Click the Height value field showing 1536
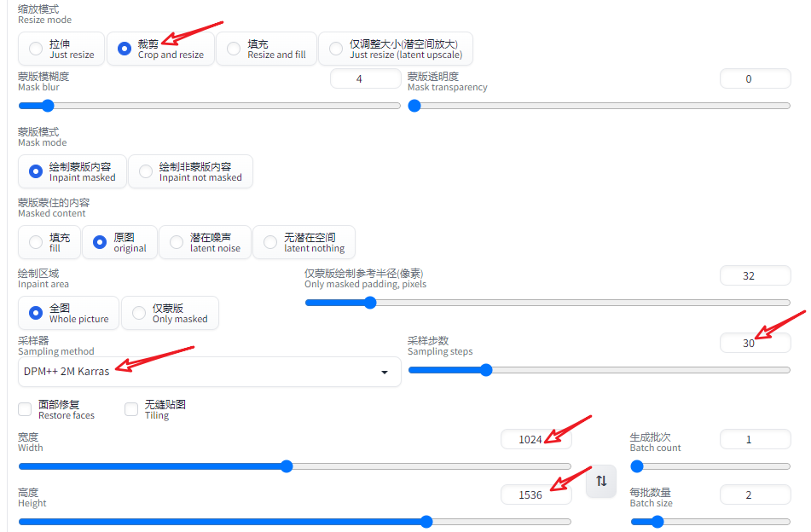The width and height of the screenshot is (811, 532). (x=536, y=494)
